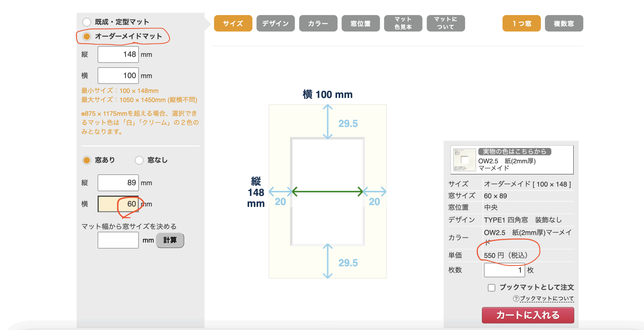Open the ブックマットについて help link

547,299
